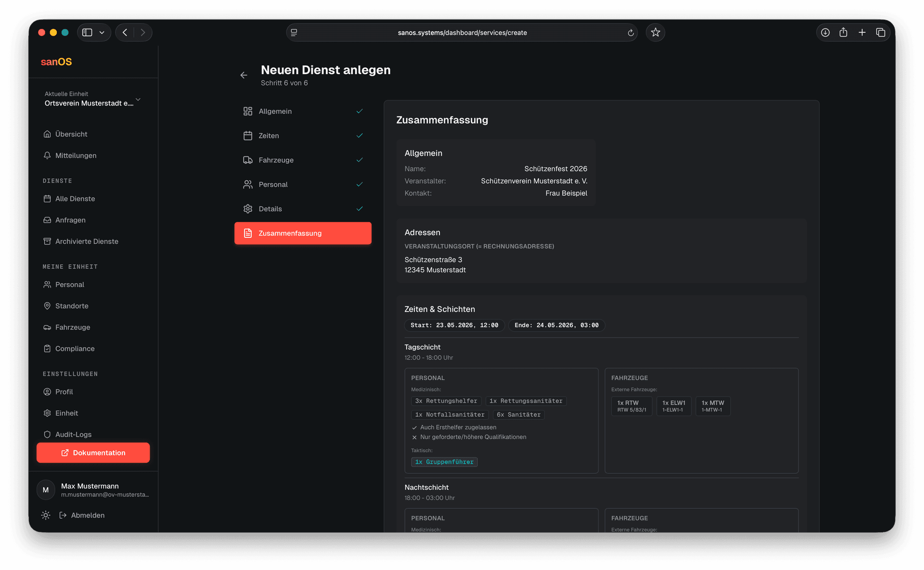The height and width of the screenshot is (570, 924).
Task: Click the back arrow next to Neuen Dienst anlegen
Action: click(244, 75)
